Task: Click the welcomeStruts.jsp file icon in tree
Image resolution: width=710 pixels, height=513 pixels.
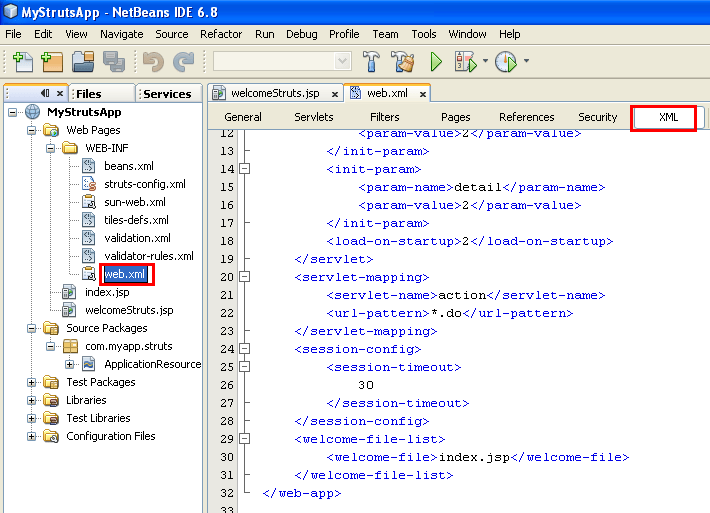Action: click(x=69, y=310)
